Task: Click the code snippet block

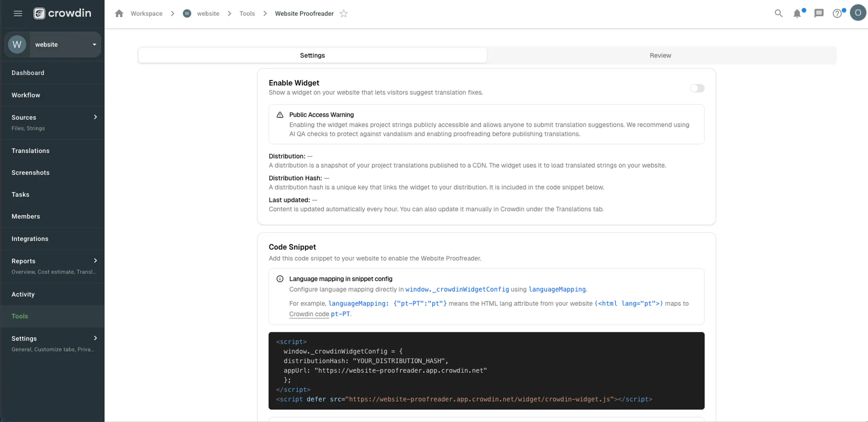Action: point(486,371)
